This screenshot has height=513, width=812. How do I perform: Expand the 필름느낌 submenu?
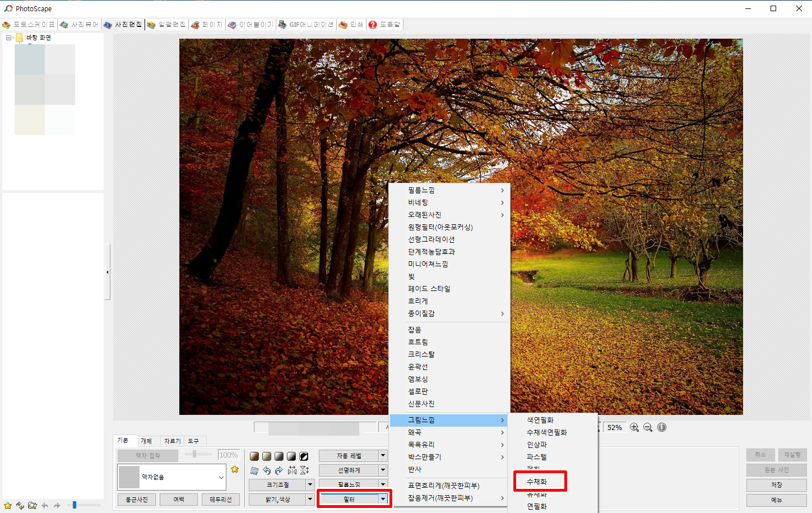click(449, 190)
